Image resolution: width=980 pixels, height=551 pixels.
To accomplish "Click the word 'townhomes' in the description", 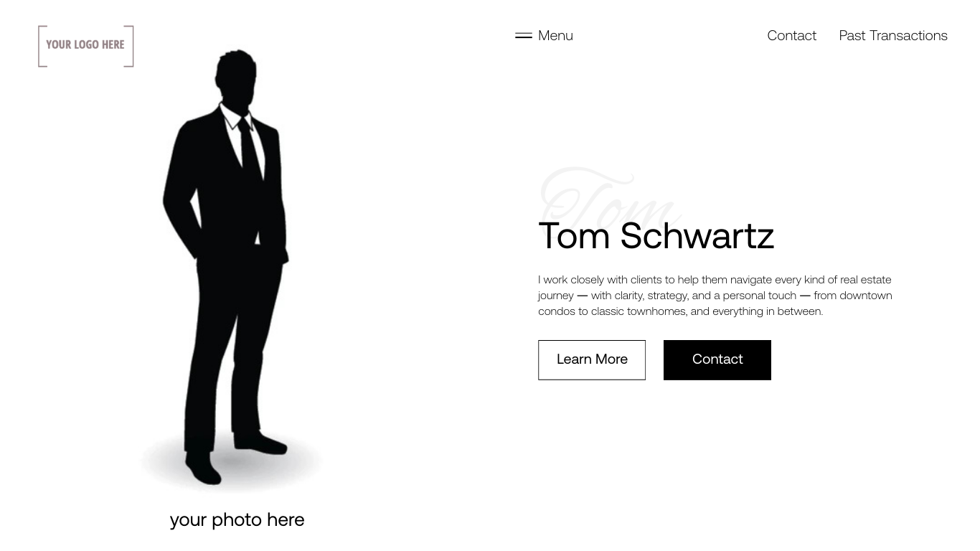I will pyautogui.click(x=656, y=311).
